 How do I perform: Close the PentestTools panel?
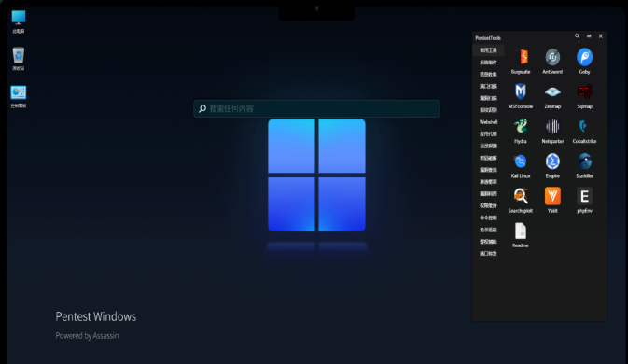[x=600, y=36]
